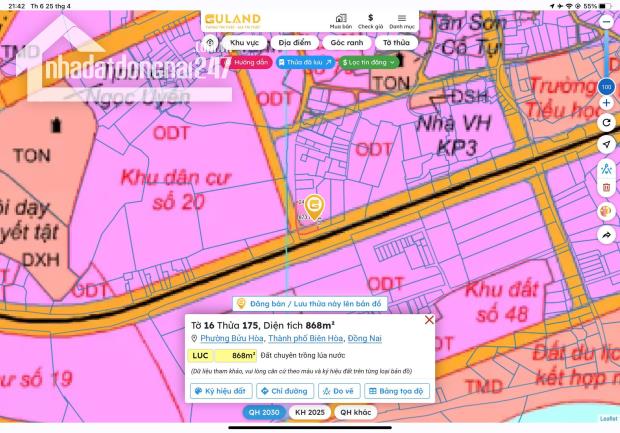Screen dimensions: 620x433
Task: Click the yellow LUC land type tag
Action: [200, 355]
